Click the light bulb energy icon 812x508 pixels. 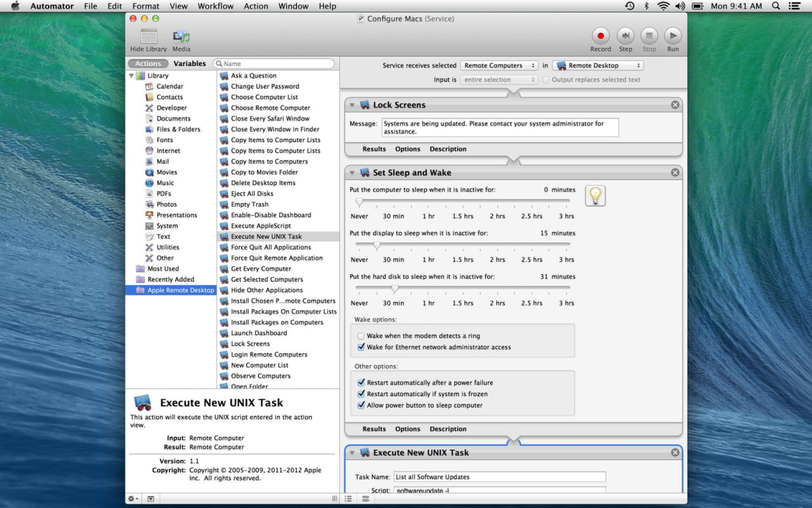[x=595, y=196]
